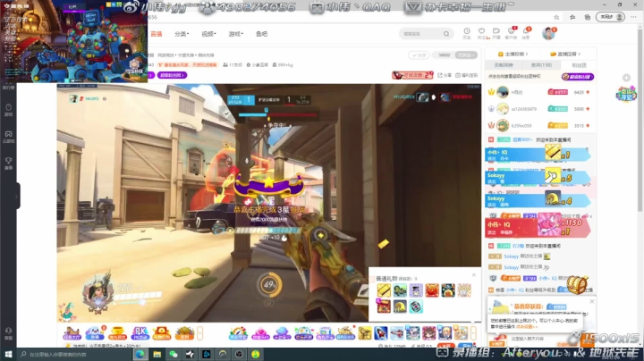Viewport: 644px width, 361px height.
Task: Click the red lottery chances banner
Action: [x=412, y=75]
